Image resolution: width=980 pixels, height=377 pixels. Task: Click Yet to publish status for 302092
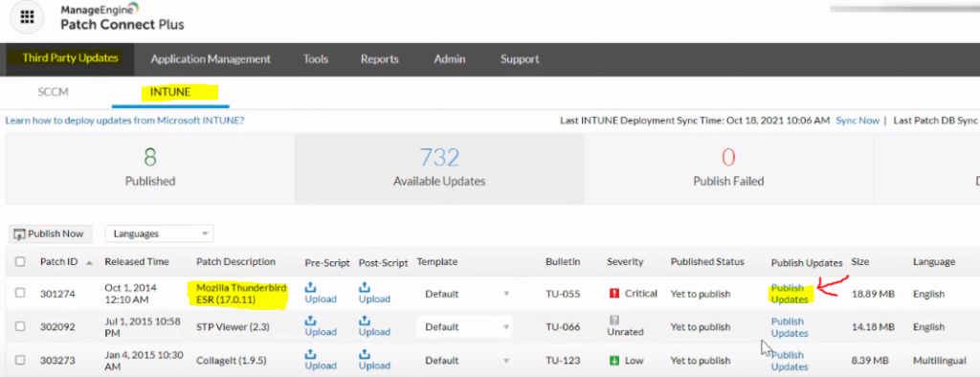(x=700, y=326)
